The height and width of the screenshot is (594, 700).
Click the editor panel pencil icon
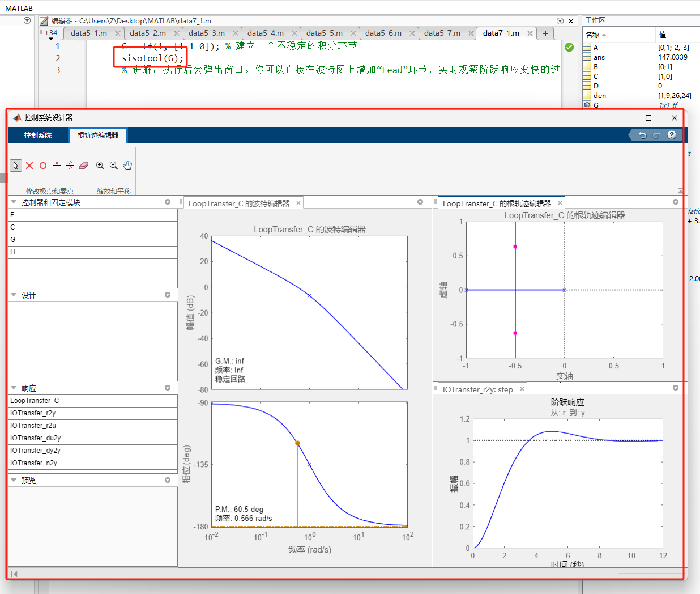point(44,20)
